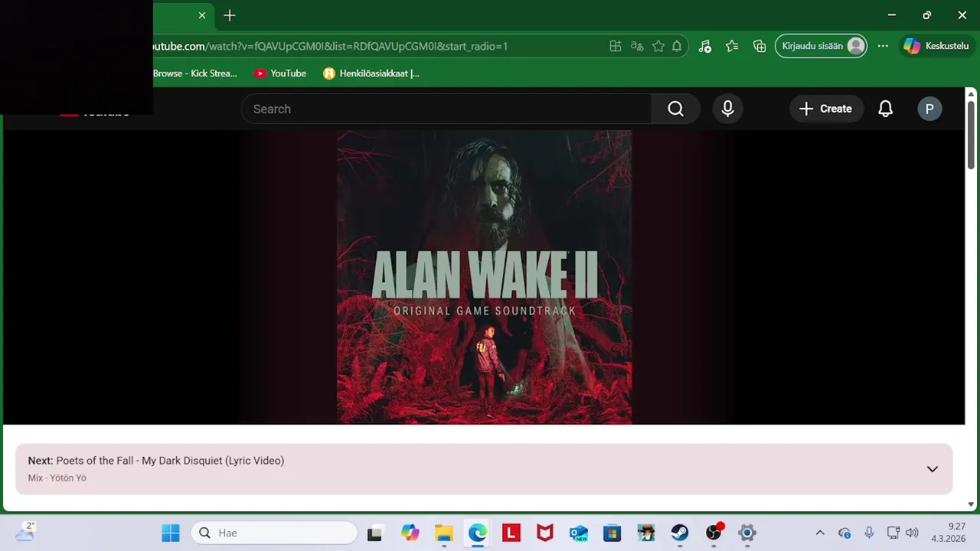Open Steam from the taskbar

coord(680,533)
